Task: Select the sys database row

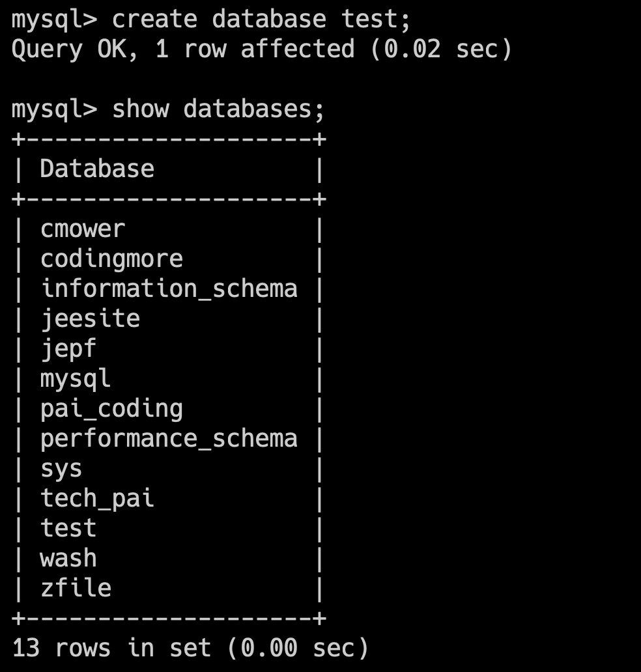Action: coord(61,468)
